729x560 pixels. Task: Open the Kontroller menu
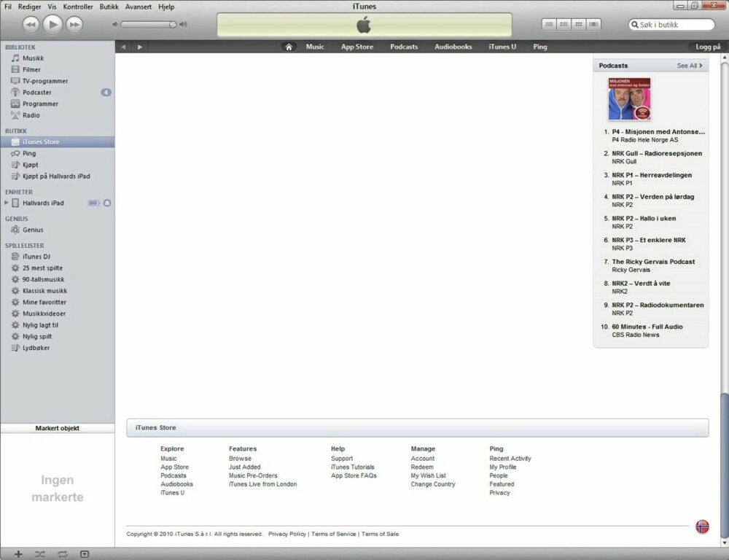[78, 7]
